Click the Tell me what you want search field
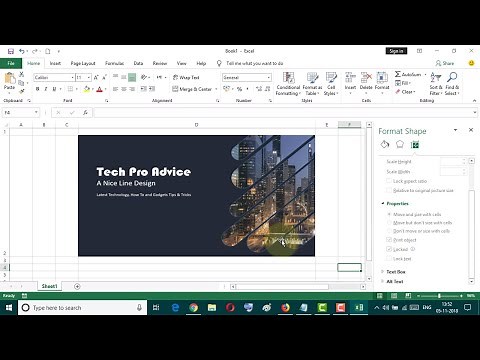480x360 pixels. 255,63
